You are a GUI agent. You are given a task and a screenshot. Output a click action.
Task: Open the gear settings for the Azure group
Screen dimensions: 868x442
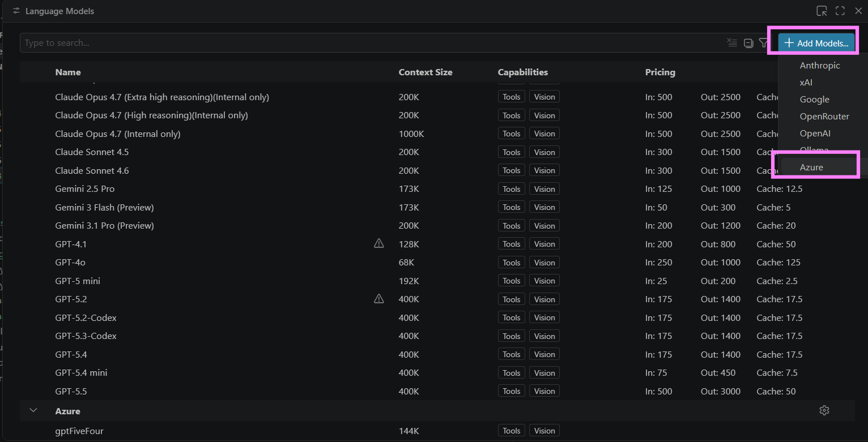tap(824, 410)
